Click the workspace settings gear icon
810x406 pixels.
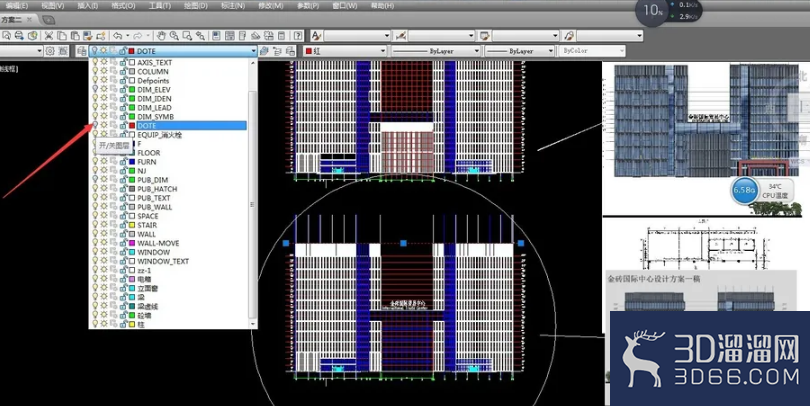(50, 51)
